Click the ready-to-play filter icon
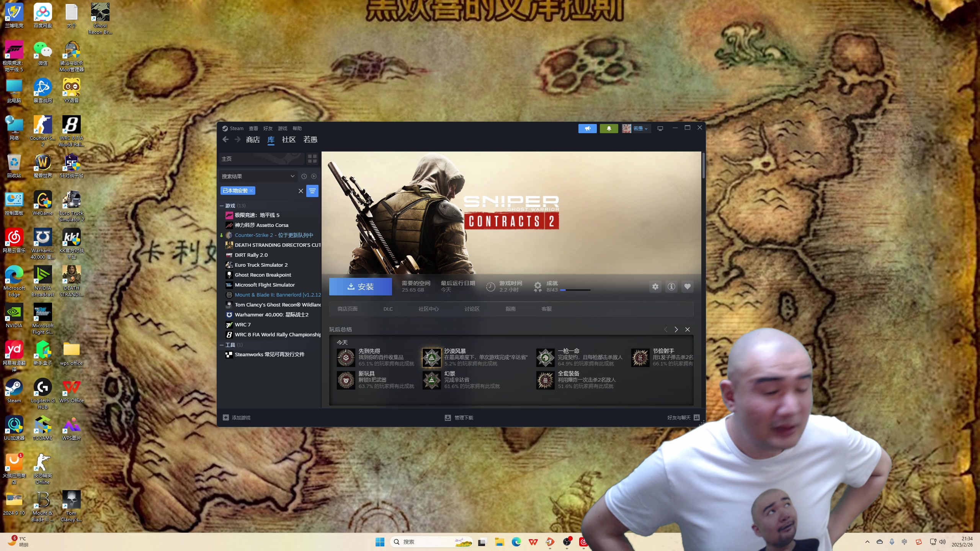Image resolution: width=980 pixels, height=551 pixels. (314, 176)
